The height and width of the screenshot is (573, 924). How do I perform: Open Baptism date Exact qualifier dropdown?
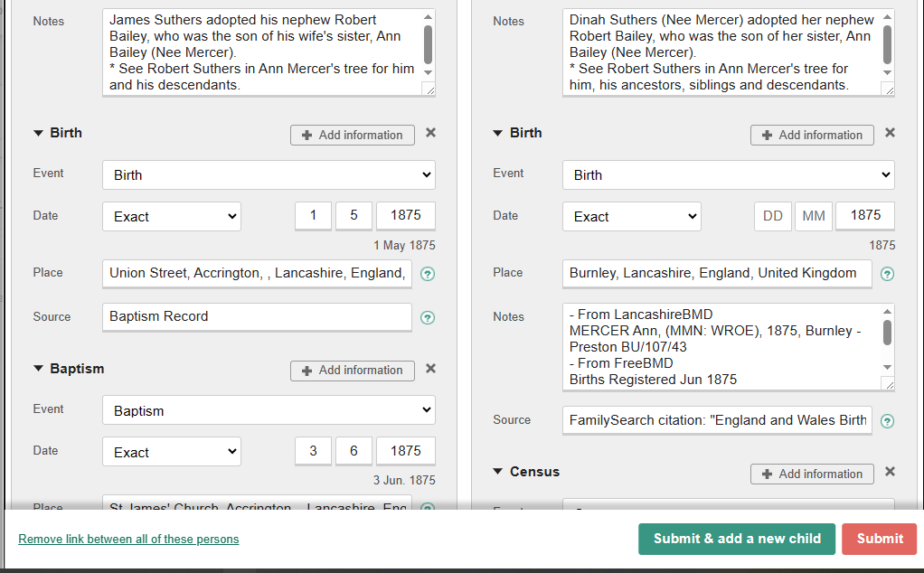click(172, 452)
